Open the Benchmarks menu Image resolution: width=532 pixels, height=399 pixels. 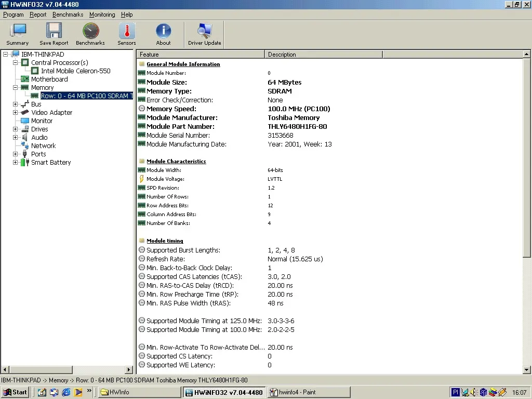click(68, 15)
